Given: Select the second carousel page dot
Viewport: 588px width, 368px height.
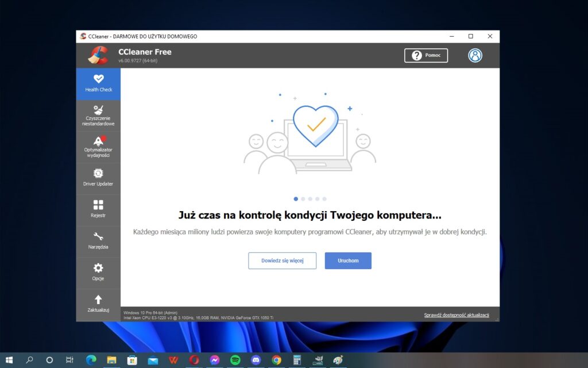Looking at the screenshot, I should click(303, 199).
